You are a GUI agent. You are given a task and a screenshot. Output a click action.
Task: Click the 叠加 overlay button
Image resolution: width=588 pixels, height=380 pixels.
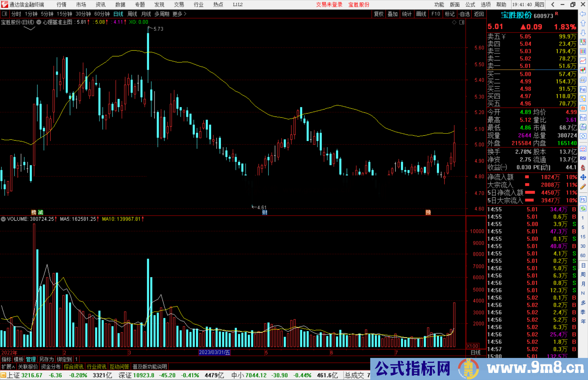coord(393,14)
